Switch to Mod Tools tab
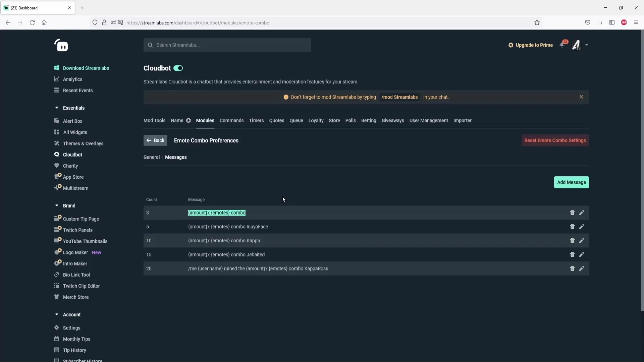The height and width of the screenshot is (362, 644). coord(154,121)
